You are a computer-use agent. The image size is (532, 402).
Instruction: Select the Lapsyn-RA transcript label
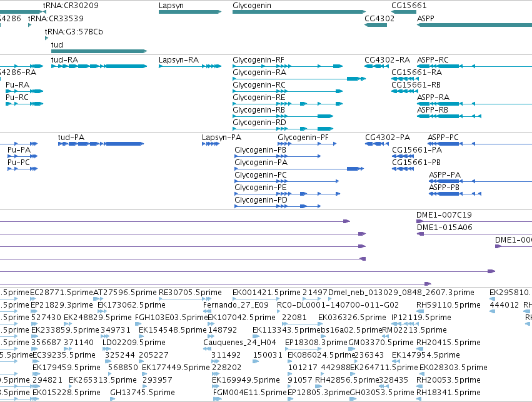click(x=178, y=60)
